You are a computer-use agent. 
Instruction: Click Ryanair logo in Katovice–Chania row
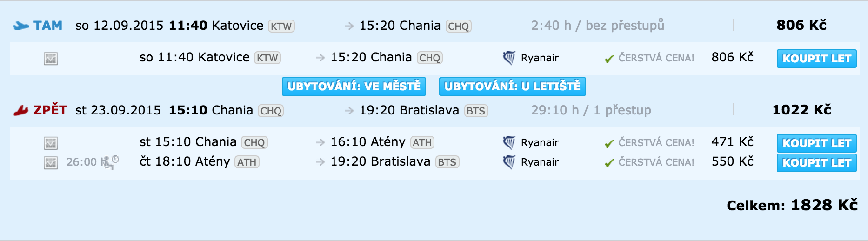coord(509,58)
